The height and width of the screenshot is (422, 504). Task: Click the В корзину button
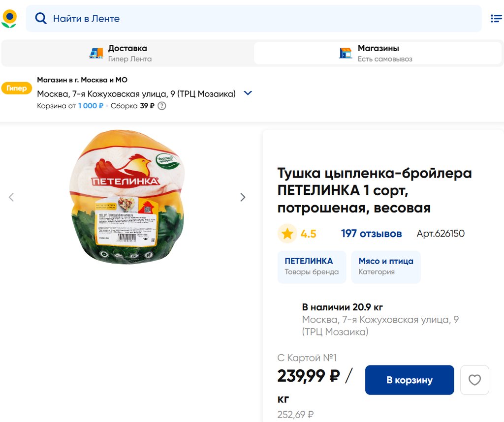[409, 380]
